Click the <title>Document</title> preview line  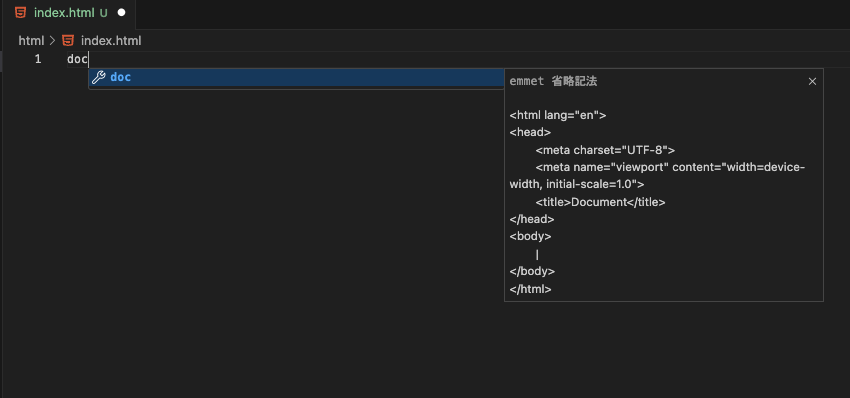600,202
